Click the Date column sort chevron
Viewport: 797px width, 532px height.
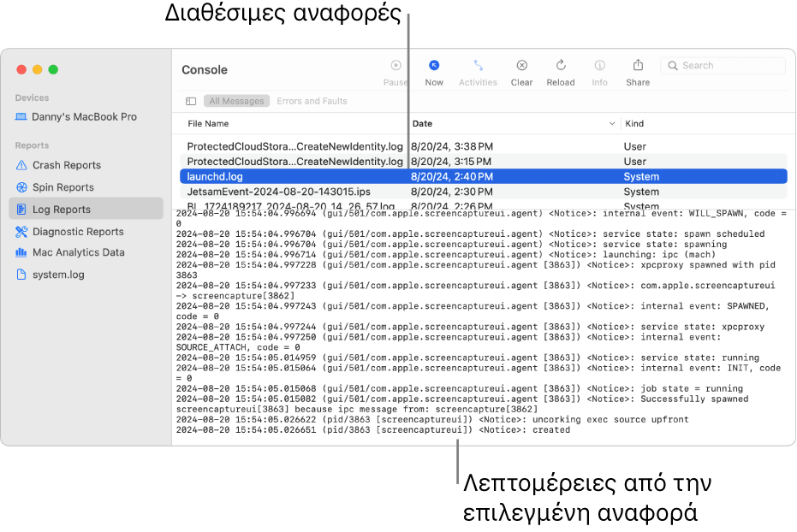[x=612, y=123]
